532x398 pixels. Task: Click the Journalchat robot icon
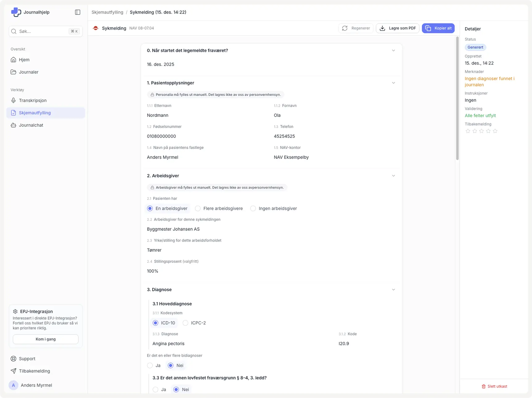(x=13, y=125)
